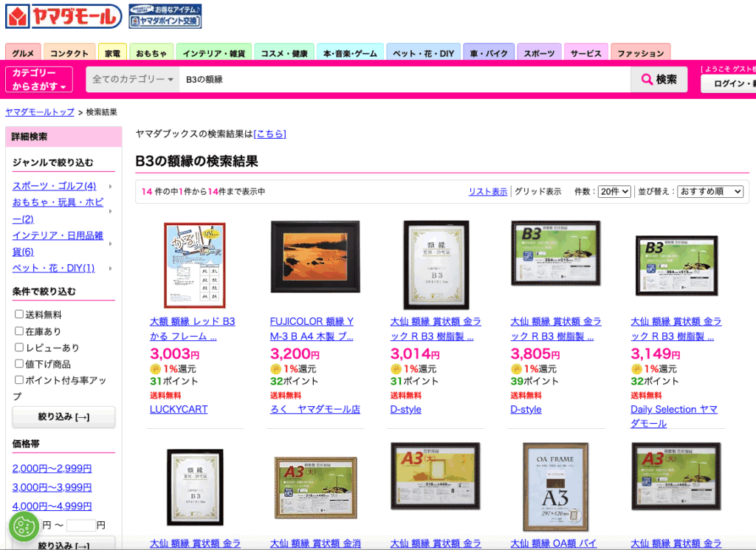756x550 pixels.
Task: Click the Yamada Mall logo
Action: coord(63,17)
